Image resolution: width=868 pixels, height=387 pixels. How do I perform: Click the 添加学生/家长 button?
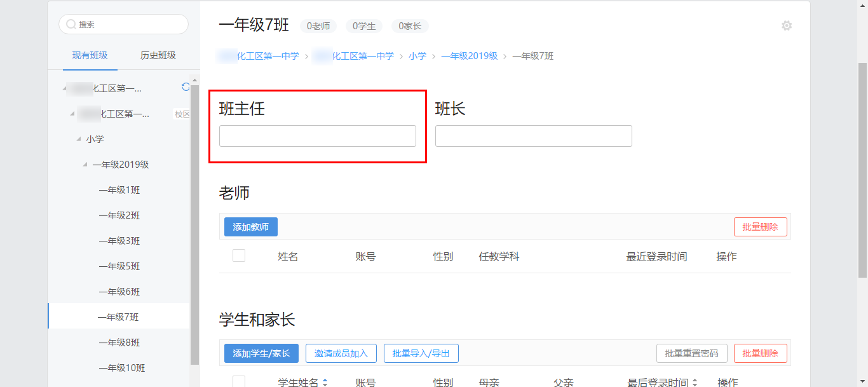261,353
